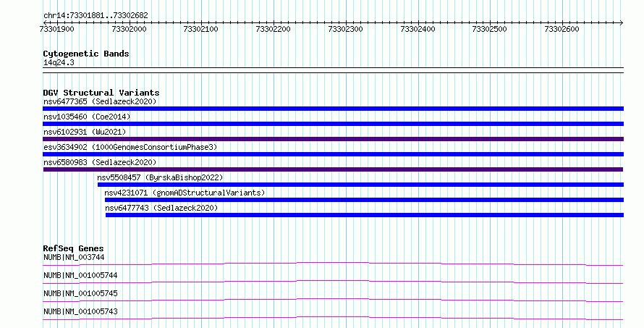Select the 14q24.3 band label

[59, 63]
